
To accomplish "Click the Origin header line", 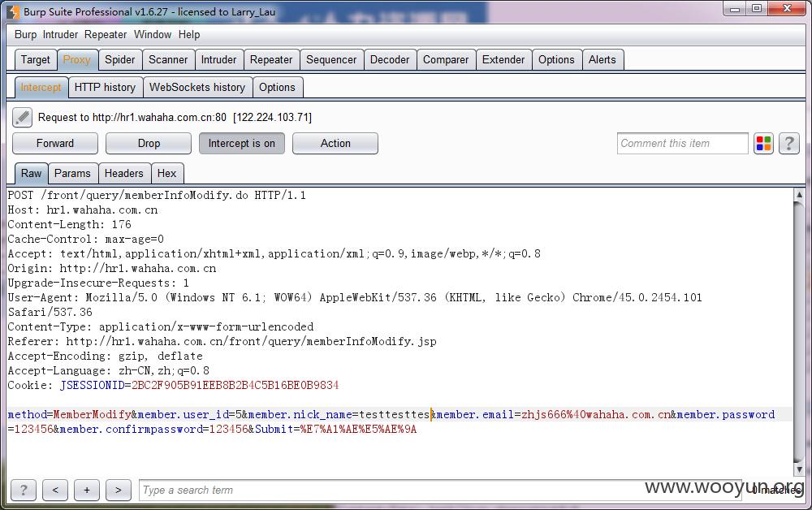I will (112, 268).
